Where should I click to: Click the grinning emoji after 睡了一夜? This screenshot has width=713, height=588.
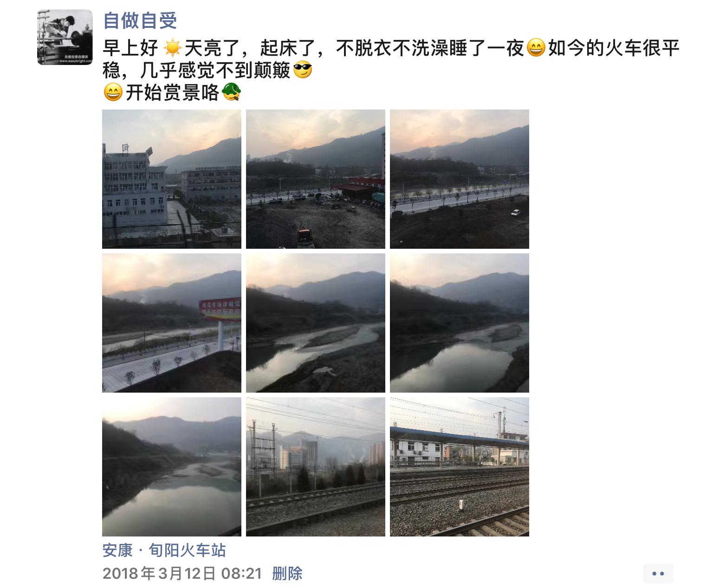(536, 48)
